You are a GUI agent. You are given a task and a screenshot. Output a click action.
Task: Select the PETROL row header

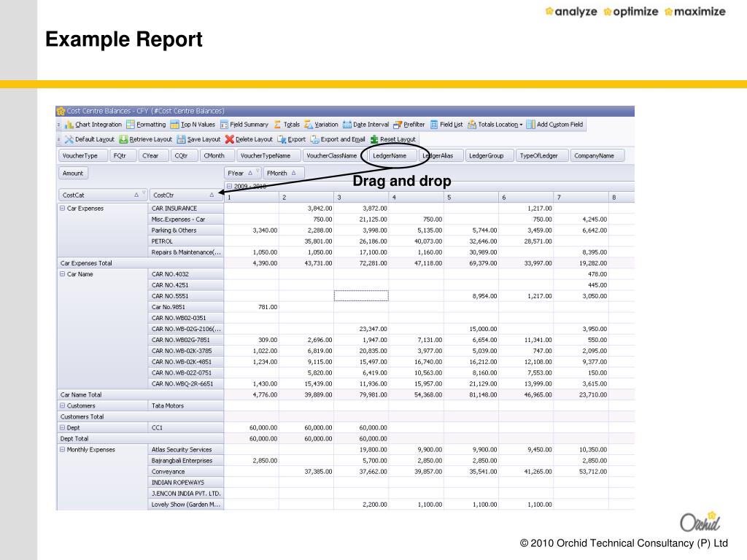coord(186,241)
